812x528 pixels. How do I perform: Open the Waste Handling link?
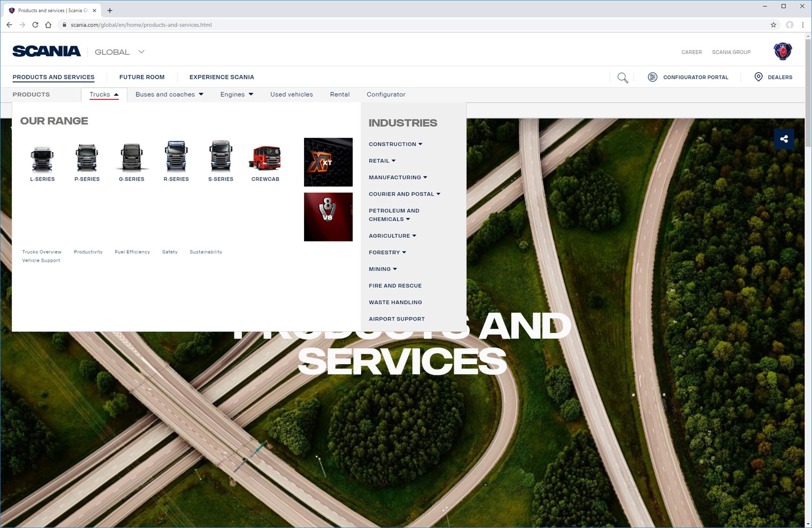click(395, 303)
